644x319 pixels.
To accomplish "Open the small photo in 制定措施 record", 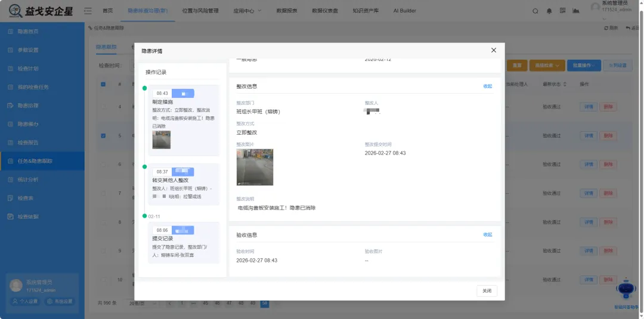I will point(162,140).
